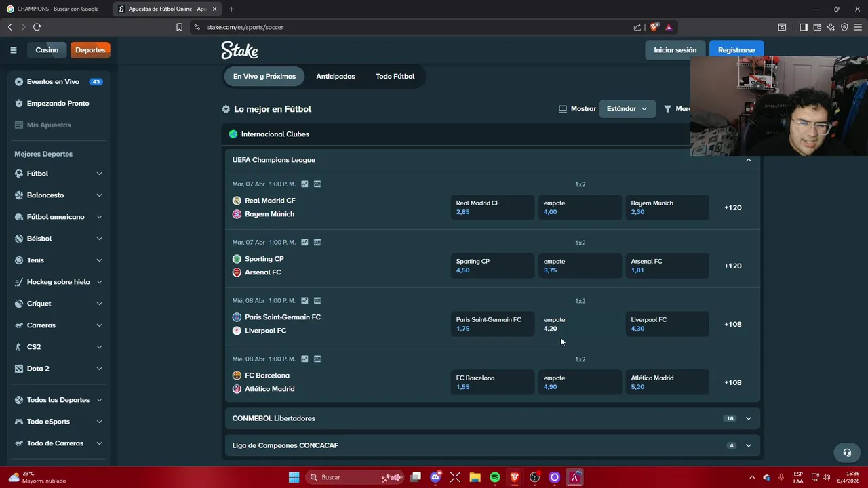This screenshot has width=868, height=488.
Task: Click the Windows taskbar Buscar search box
Action: click(355, 477)
